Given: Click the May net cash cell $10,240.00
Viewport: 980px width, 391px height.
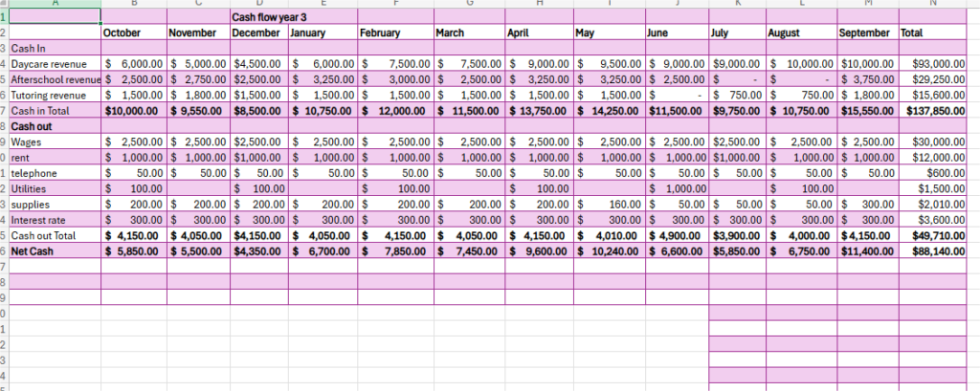Looking at the screenshot, I should (x=608, y=250).
